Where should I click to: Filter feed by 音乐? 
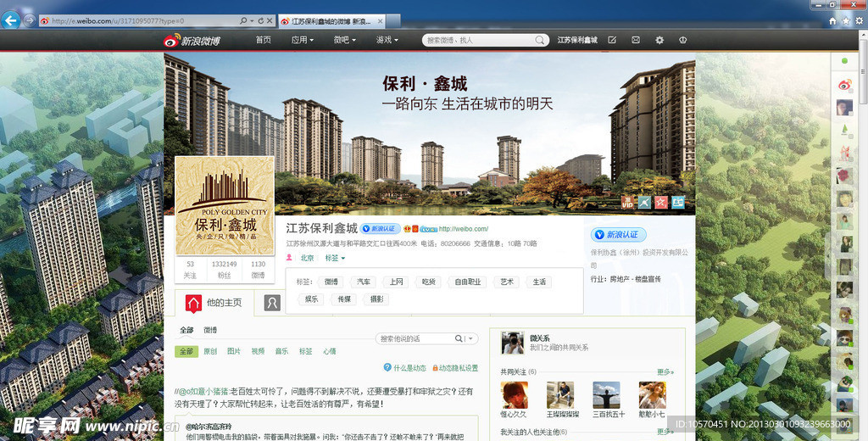[281, 351]
